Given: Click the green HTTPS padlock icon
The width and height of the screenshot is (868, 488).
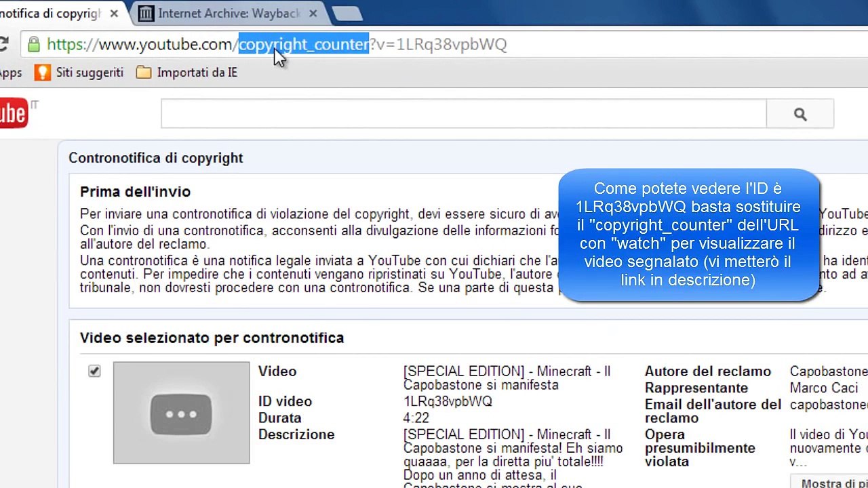Looking at the screenshot, I should (x=33, y=45).
